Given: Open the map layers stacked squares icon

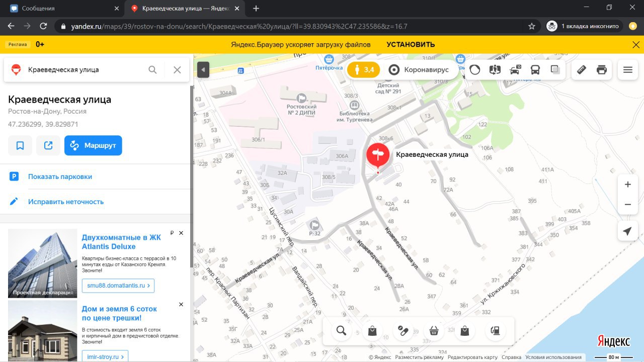Looking at the screenshot, I should [x=555, y=70].
